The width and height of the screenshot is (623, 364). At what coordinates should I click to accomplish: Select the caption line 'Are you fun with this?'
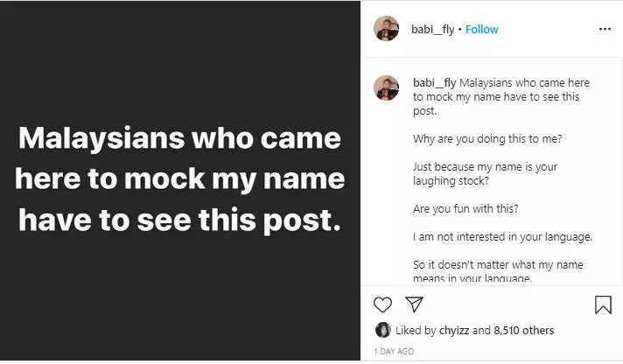tap(465, 208)
